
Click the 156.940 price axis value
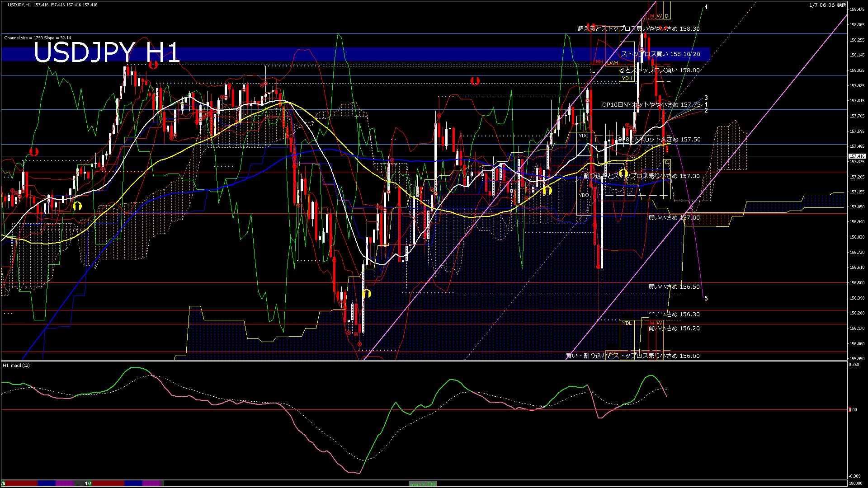coord(857,222)
